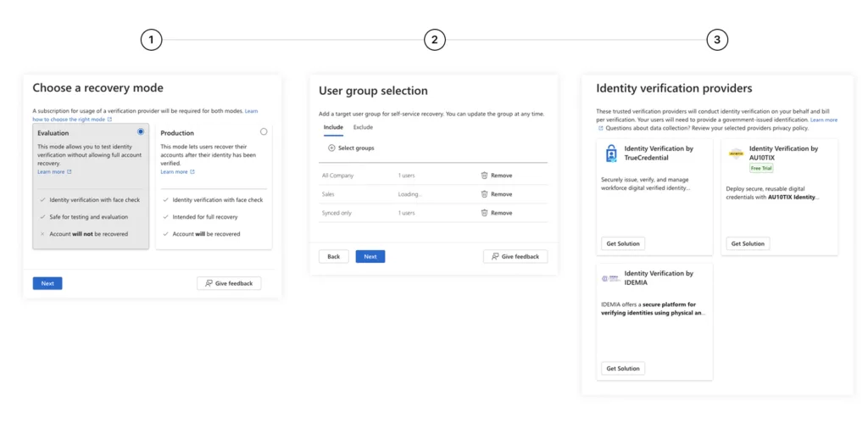Jump to step 3 in the wizard

click(x=717, y=40)
